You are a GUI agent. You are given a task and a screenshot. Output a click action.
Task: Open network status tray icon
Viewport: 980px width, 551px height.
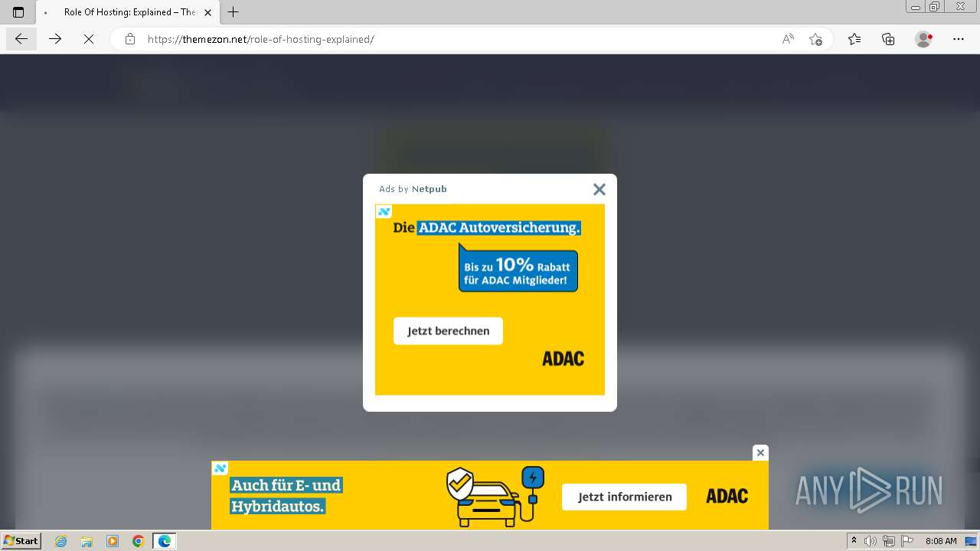pos(889,541)
